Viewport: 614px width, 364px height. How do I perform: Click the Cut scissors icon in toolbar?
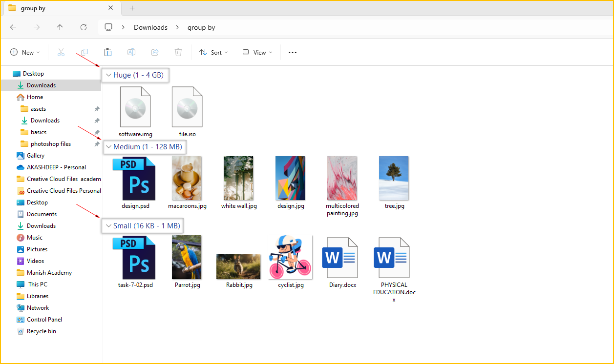pyautogui.click(x=61, y=52)
